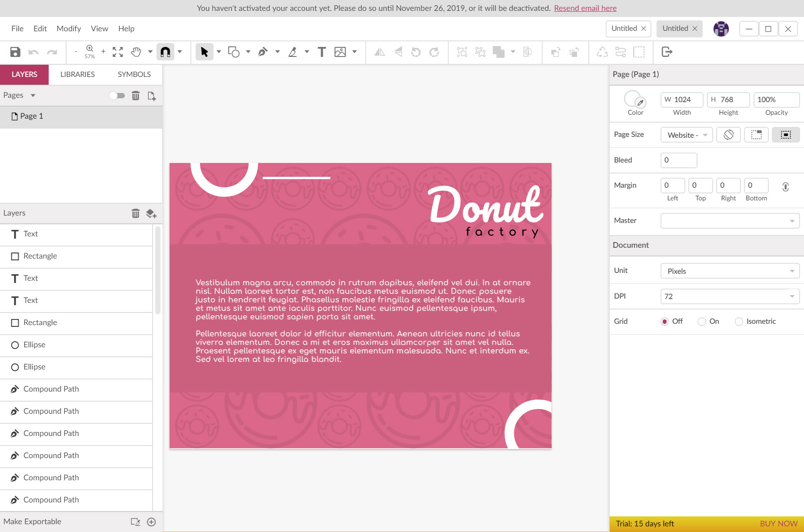Select the Text tool

tap(322, 52)
